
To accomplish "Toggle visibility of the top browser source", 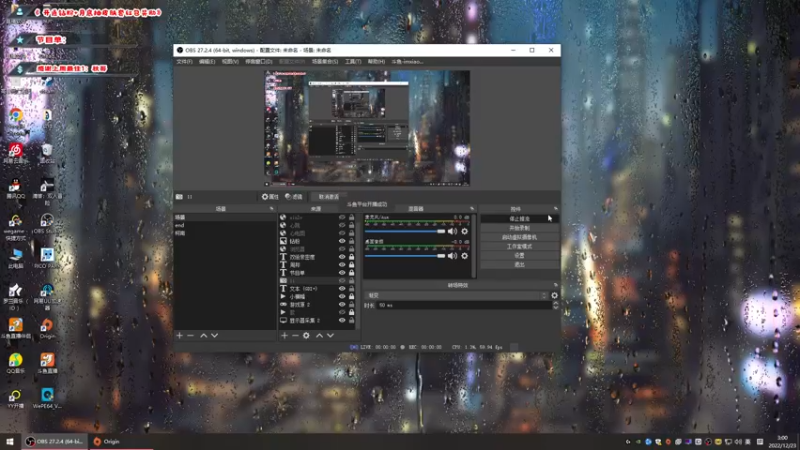I will pyautogui.click(x=342, y=217).
